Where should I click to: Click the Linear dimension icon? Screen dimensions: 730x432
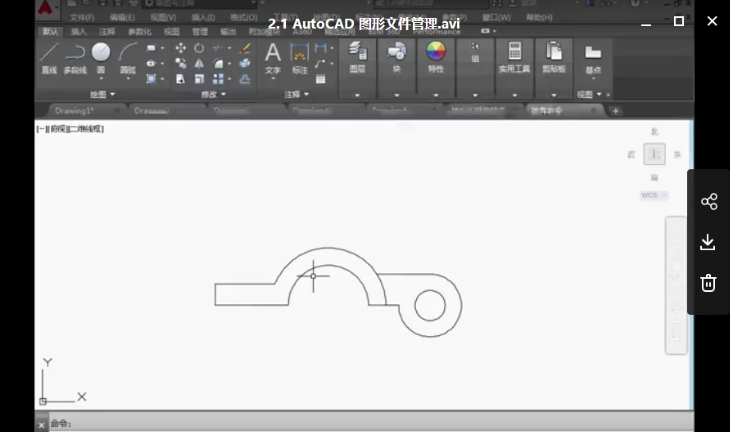pos(320,48)
